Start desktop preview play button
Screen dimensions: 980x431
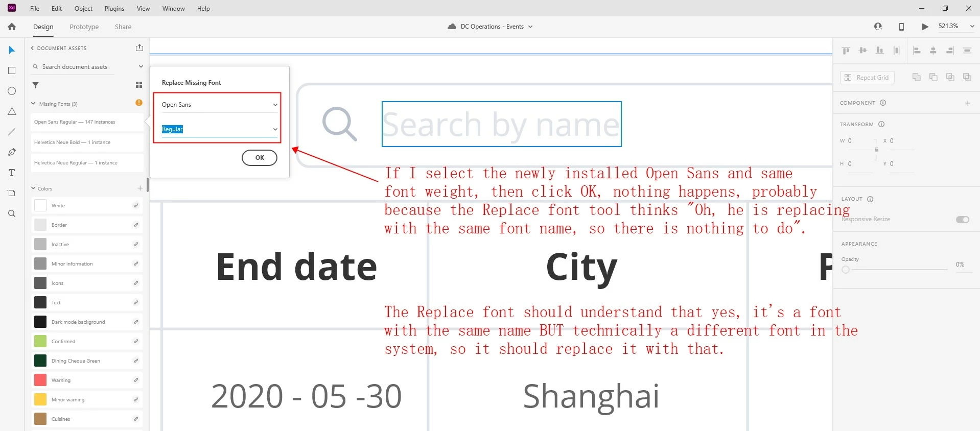click(925, 27)
